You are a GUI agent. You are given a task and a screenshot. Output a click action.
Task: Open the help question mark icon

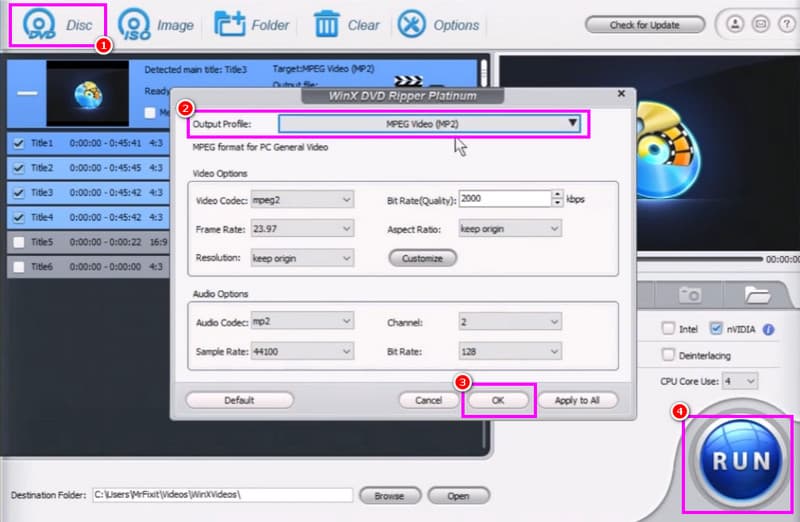point(786,24)
